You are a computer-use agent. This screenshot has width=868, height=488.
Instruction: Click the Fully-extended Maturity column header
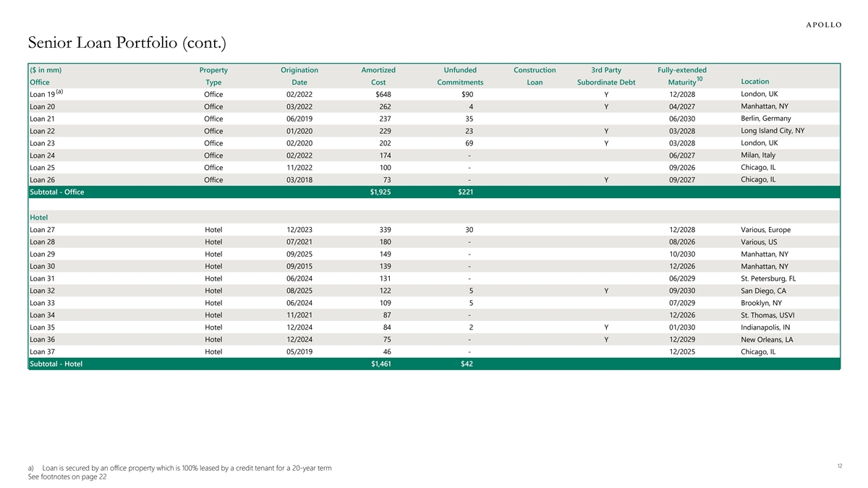(681, 76)
